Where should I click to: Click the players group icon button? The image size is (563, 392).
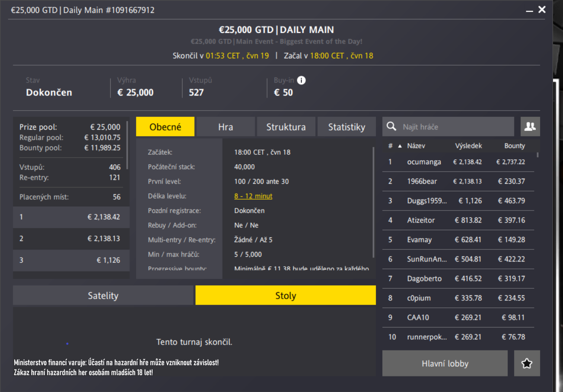click(530, 127)
